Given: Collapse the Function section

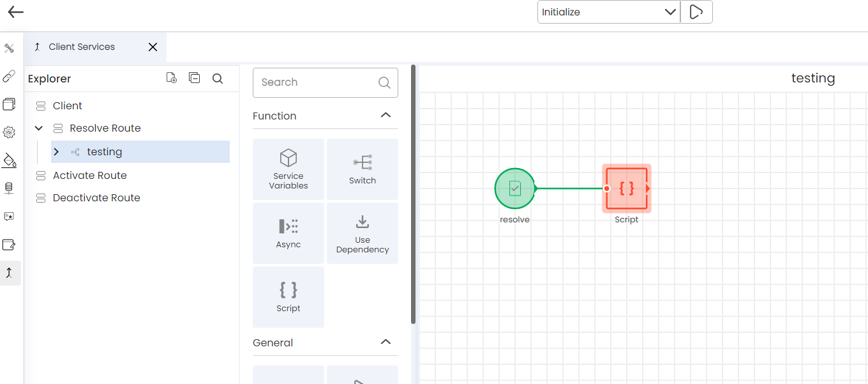Looking at the screenshot, I should (385, 116).
